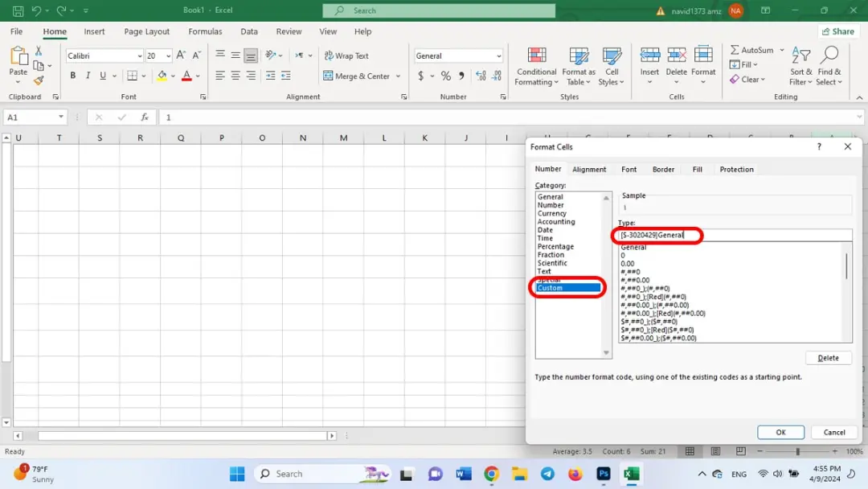This screenshot has height=489, width=868.
Task: Click the Share button
Action: pos(838,31)
